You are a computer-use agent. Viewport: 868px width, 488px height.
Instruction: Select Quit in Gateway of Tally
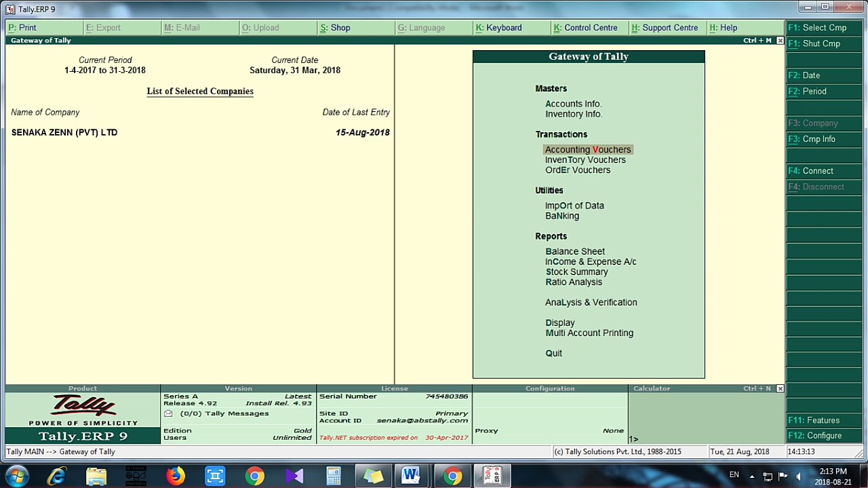tap(553, 353)
